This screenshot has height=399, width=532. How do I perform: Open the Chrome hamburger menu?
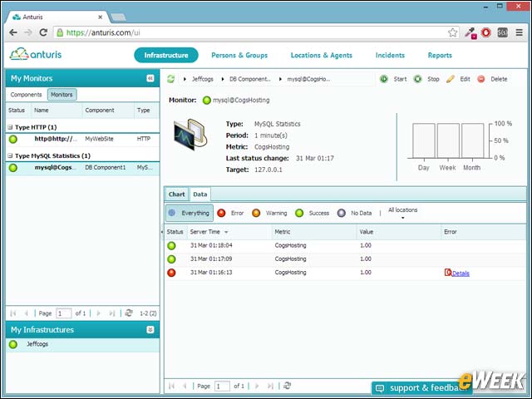(519, 32)
